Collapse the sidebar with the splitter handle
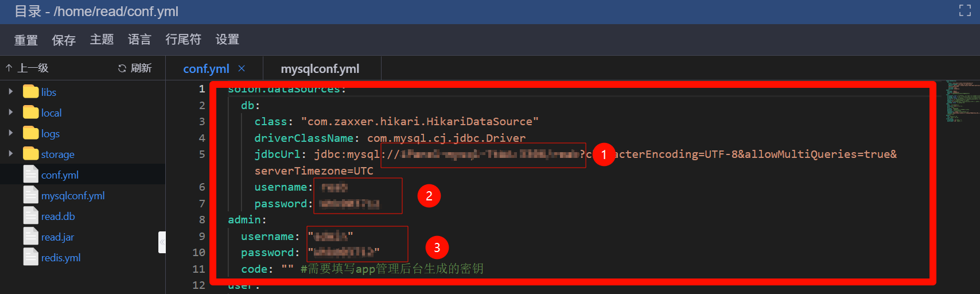 [x=162, y=242]
